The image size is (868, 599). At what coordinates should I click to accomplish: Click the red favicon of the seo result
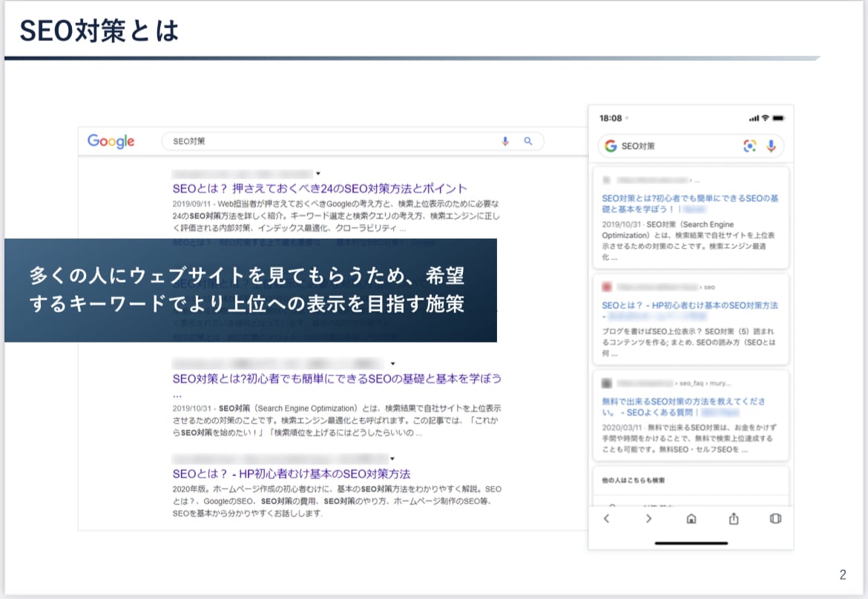tap(607, 287)
